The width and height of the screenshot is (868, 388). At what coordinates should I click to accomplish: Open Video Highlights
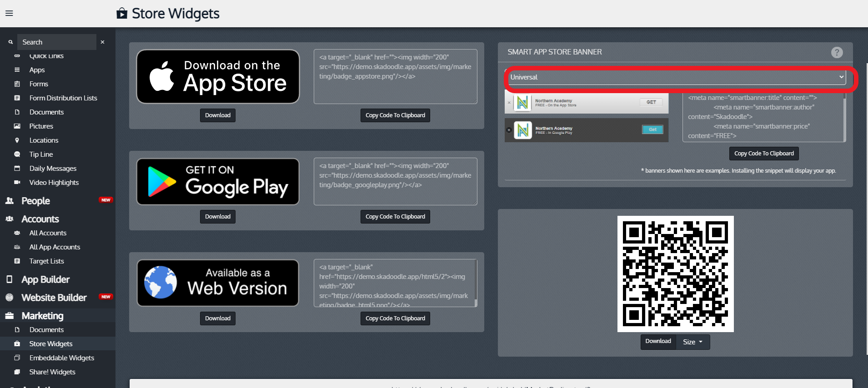coord(54,183)
